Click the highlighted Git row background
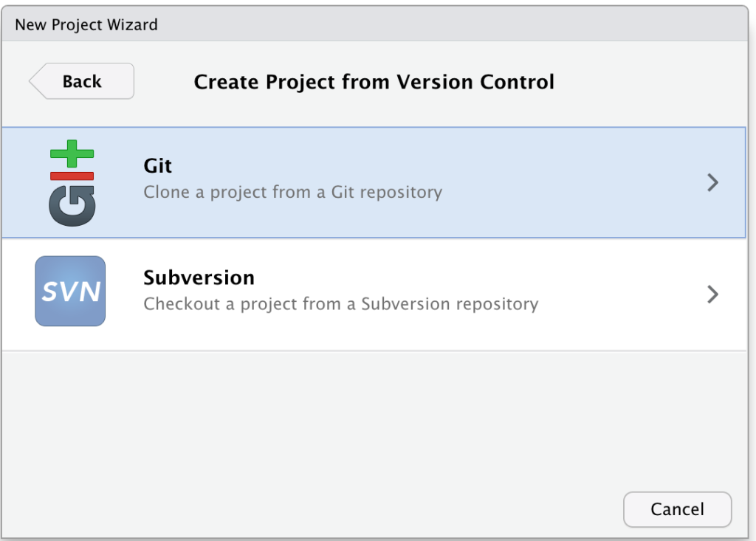Screen dimensions: 756x541 [x=374, y=183]
